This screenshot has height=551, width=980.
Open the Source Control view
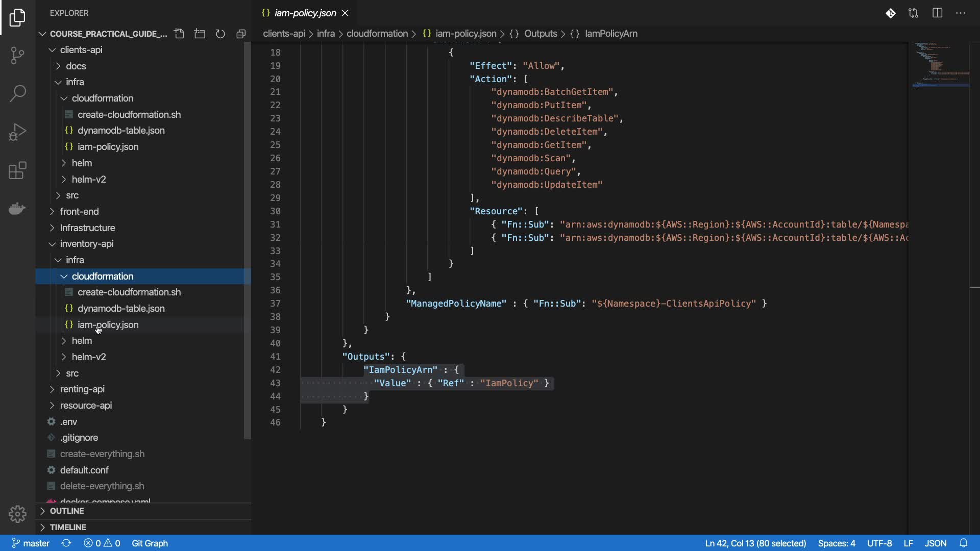point(17,55)
